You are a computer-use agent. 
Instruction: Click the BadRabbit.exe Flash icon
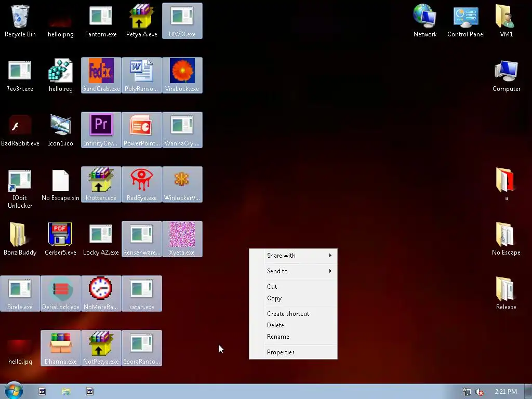(20, 130)
